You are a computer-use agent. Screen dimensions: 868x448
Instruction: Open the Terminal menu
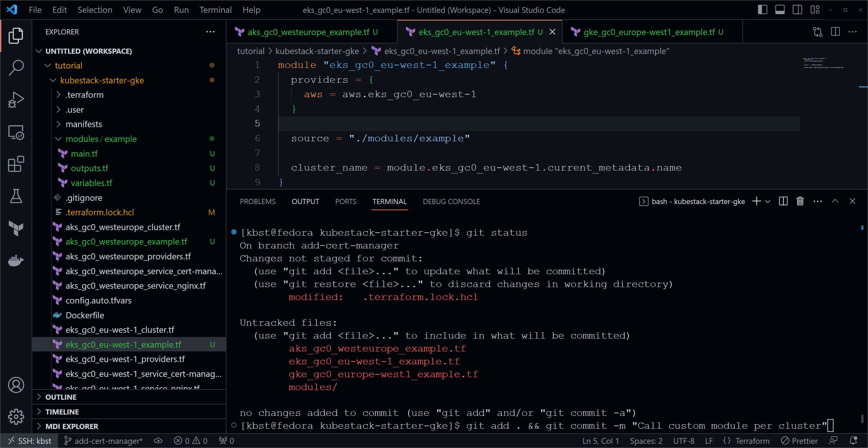(215, 10)
